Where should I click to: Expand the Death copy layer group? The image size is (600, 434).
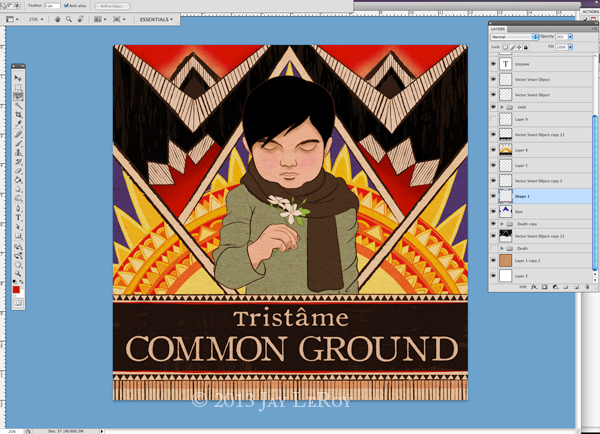[x=502, y=224]
